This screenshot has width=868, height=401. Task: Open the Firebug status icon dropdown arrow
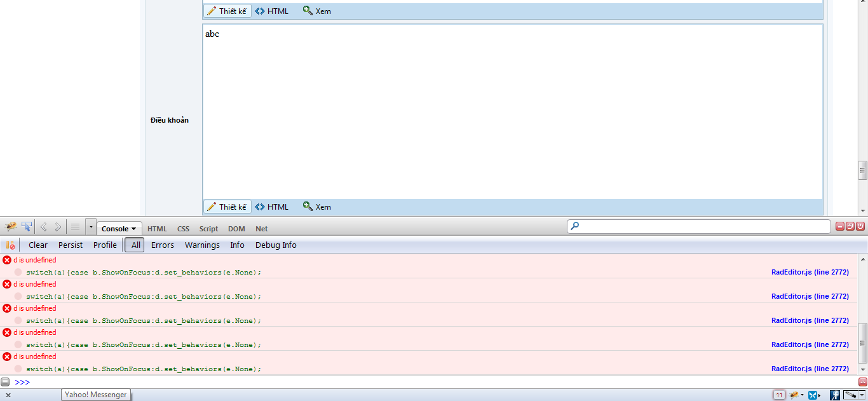(x=802, y=395)
